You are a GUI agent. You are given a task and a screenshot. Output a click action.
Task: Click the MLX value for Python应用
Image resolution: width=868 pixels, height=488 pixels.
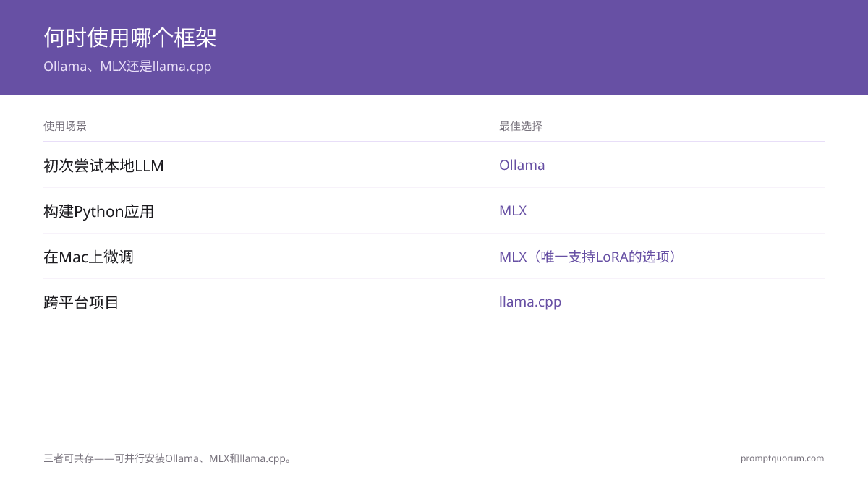pos(513,210)
